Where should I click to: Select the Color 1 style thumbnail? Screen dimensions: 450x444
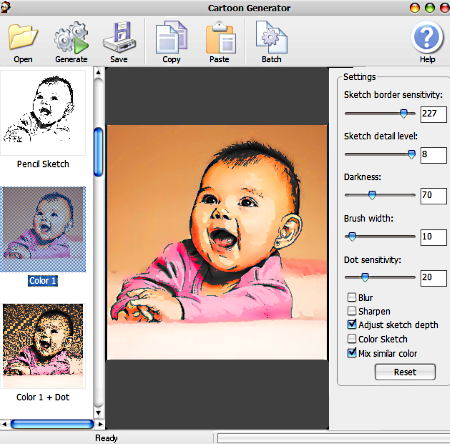click(43, 229)
